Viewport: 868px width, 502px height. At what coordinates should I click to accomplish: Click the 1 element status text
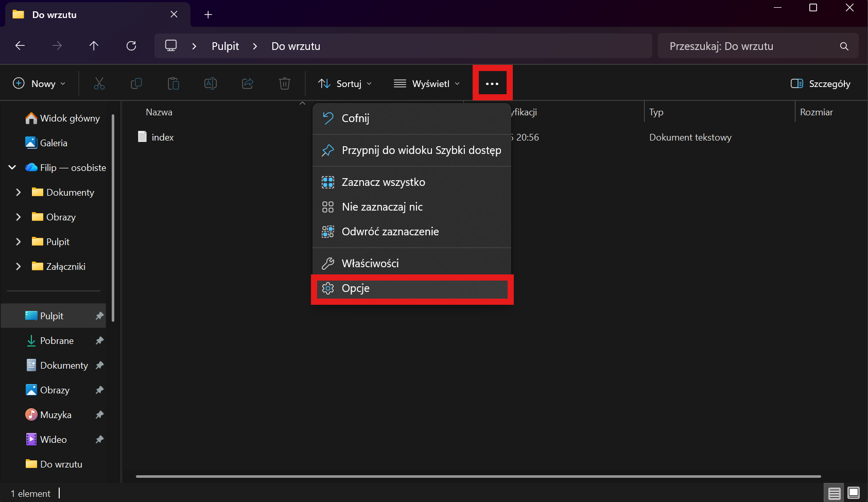(31, 494)
